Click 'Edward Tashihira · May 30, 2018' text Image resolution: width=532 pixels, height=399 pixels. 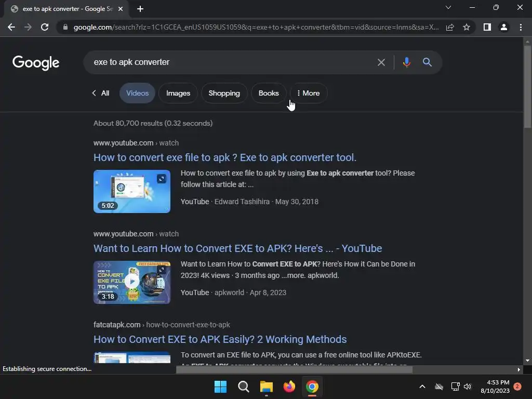pyautogui.click(x=267, y=202)
